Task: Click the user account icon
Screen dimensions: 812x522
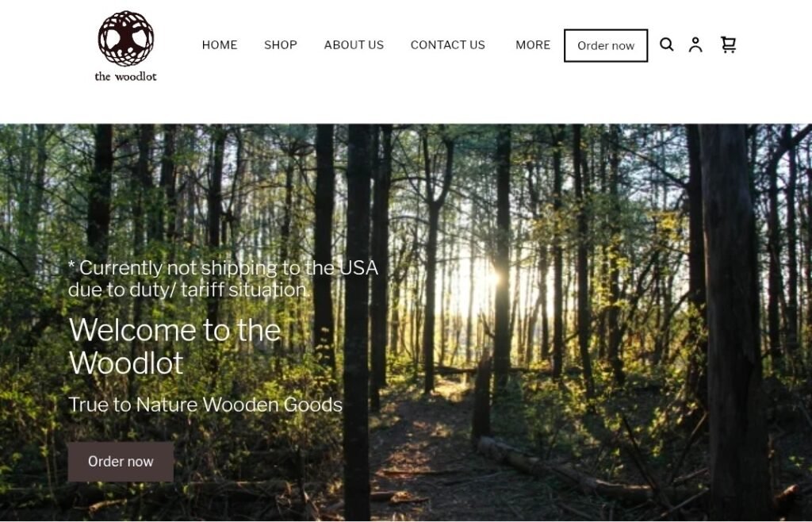Action: tap(695, 44)
